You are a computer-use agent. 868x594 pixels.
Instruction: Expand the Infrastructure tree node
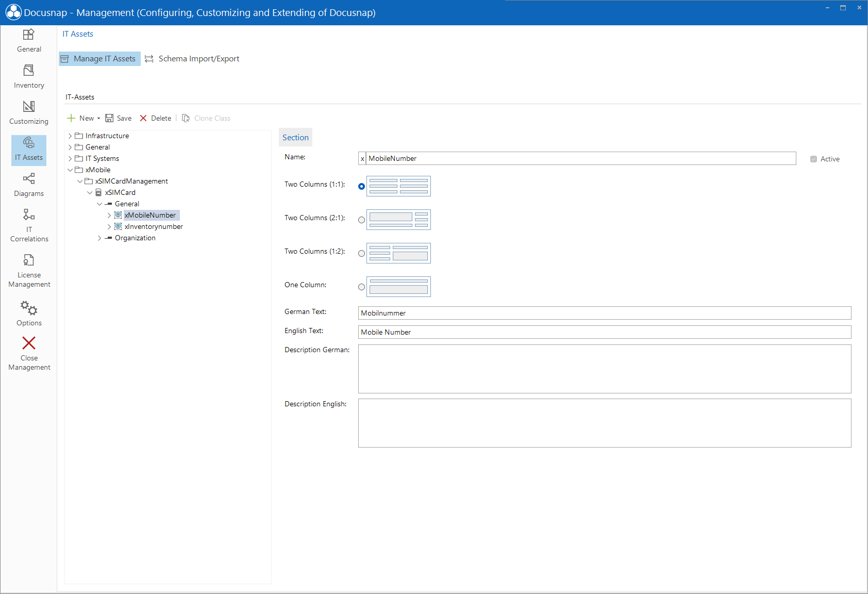pyautogui.click(x=70, y=136)
